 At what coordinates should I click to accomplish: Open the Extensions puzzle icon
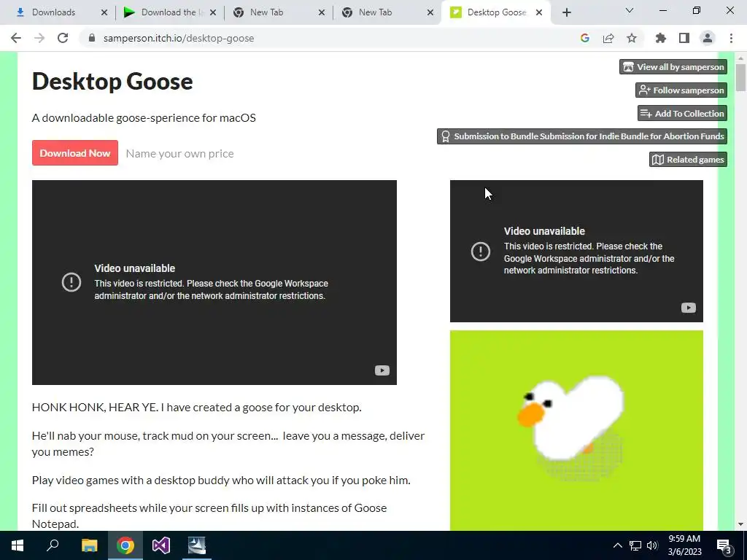point(661,38)
